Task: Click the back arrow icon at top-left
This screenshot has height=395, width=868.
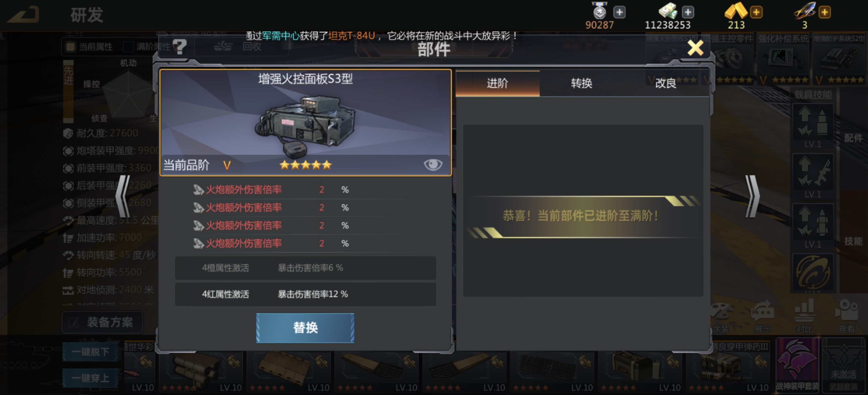Action: coord(24,15)
